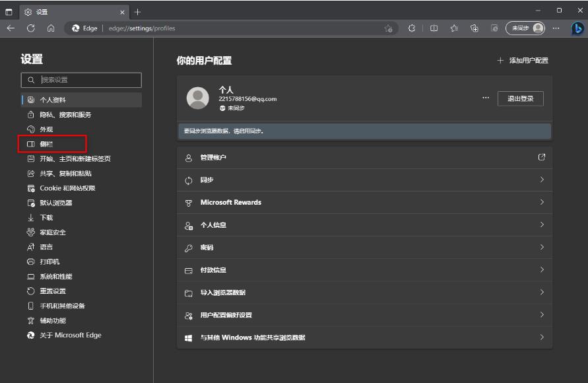The height and width of the screenshot is (383, 588).
Task: Click the Windows logo icon row
Action: [189, 338]
